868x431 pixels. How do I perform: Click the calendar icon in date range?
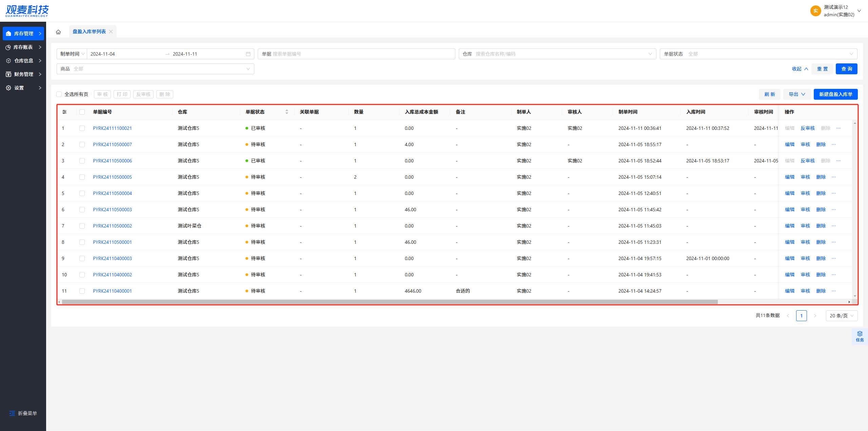[x=248, y=54]
